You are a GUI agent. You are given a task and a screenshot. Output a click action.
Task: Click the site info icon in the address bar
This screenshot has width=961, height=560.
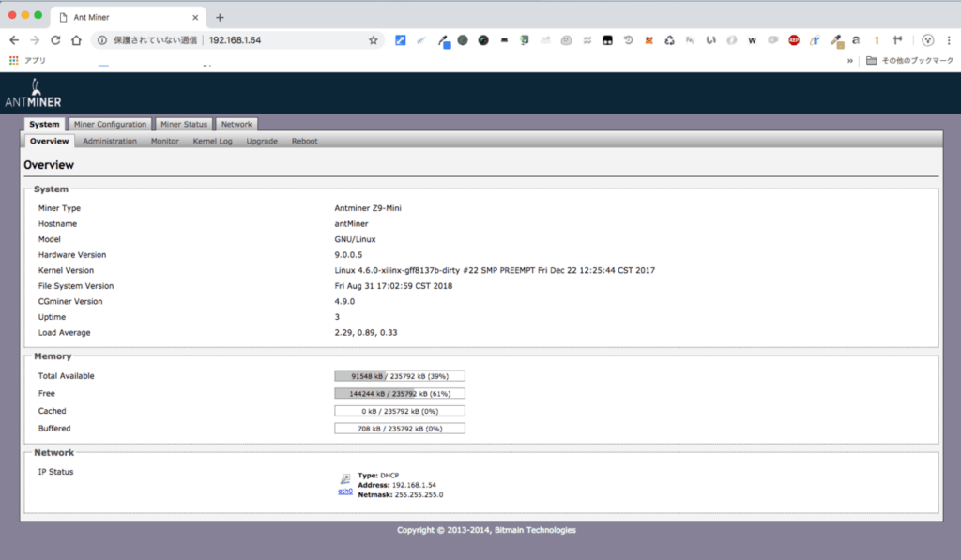(102, 40)
